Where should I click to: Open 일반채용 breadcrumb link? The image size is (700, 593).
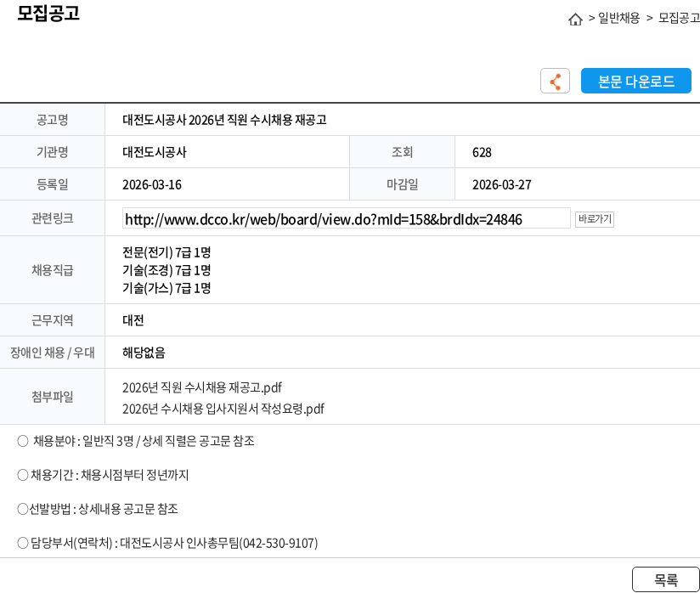point(618,18)
